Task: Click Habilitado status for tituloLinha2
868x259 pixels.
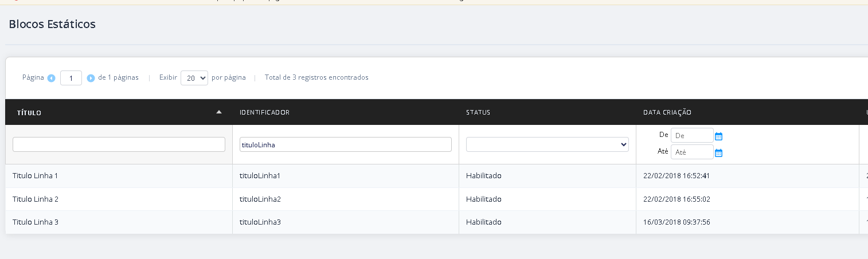Action: [x=484, y=199]
